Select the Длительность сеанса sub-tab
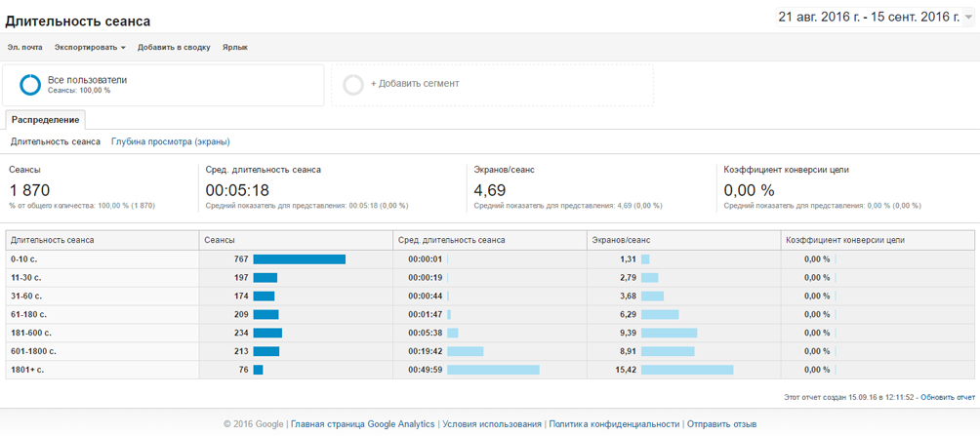980x436 pixels. tap(56, 141)
